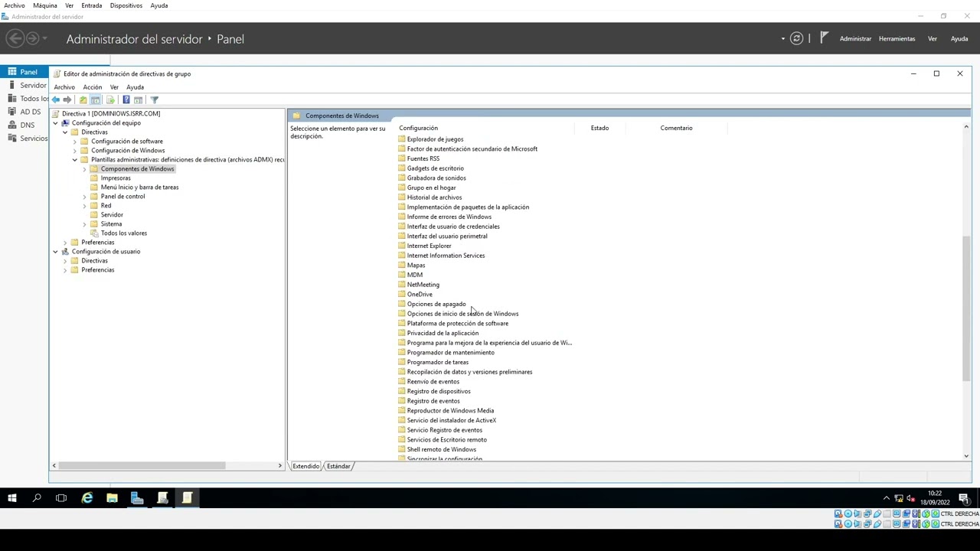Select Menú Inicio y barra de tareas
The image size is (980, 551).
pos(139,187)
